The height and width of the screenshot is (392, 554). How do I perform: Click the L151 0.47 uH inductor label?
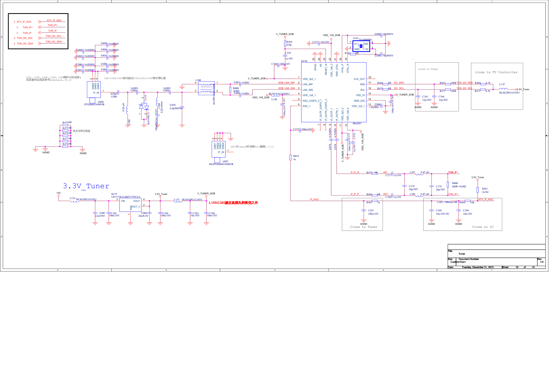click(x=419, y=172)
